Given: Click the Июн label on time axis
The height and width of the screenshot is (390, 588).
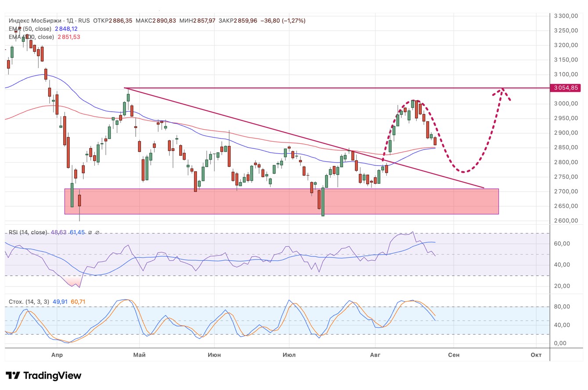Looking at the screenshot, I should pos(214,355).
